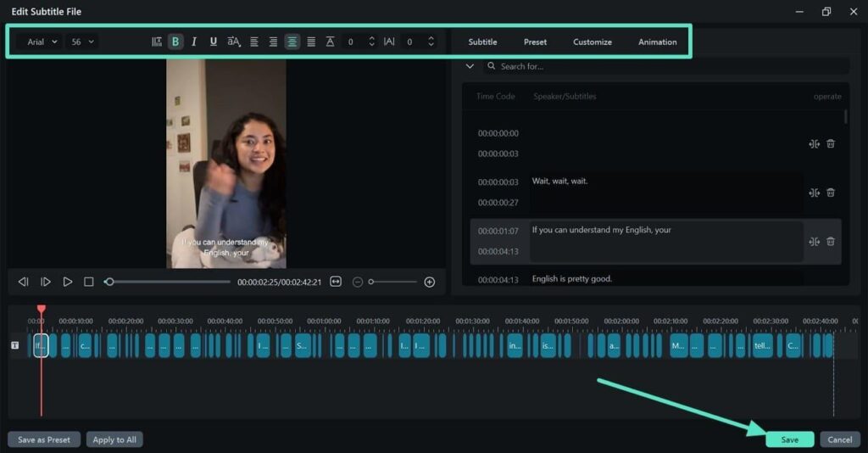Viewport: 868px width, 453px height.
Task: Select 'If you can understand my English' text
Action: click(601, 230)
